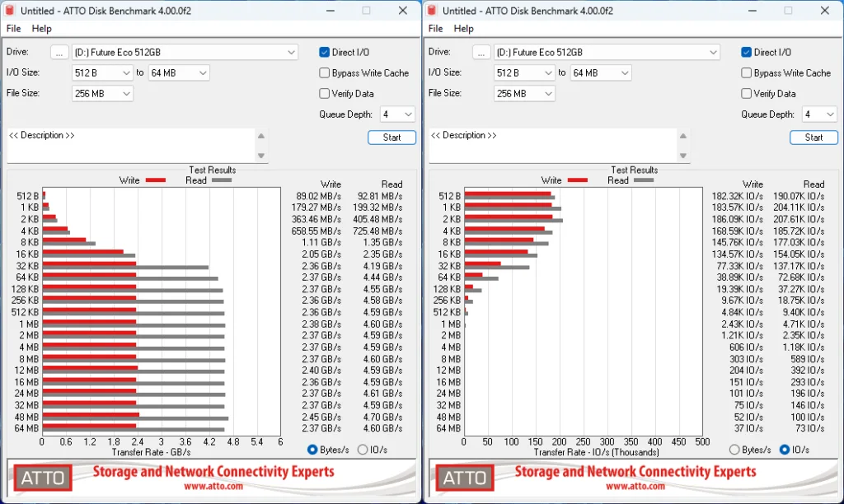The width and height of the screenshot is (844, 504).
Task: Click description scroll down arrow, right window
Action: [683, 156]
